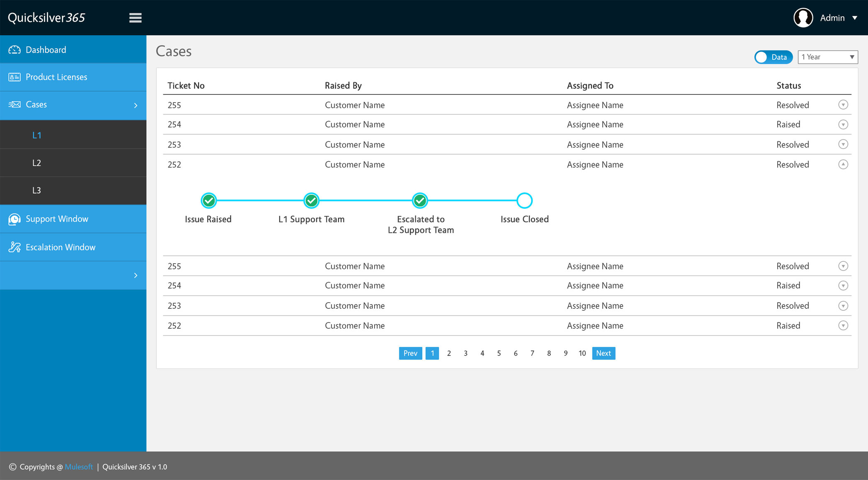Screen dimensions: 868x480
Task: Expand the first ticket 255 row arrow
Action: [843, 105]
